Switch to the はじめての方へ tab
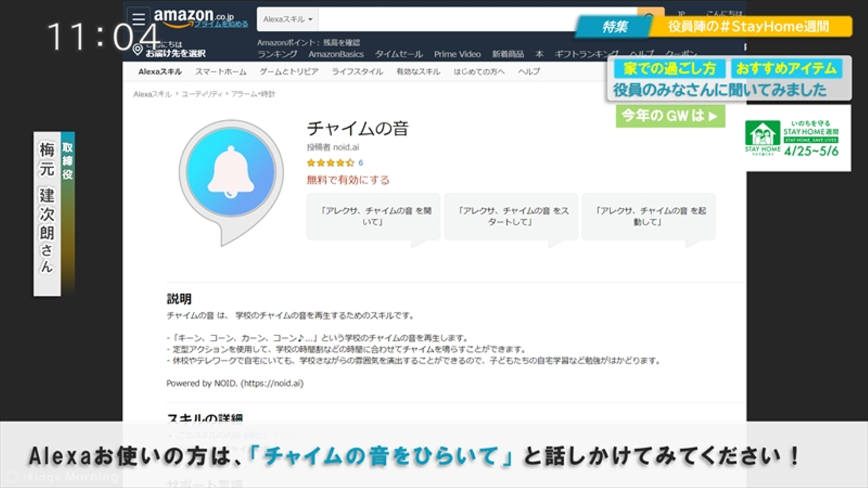This screenshot has height=488, width=868. [479, 72]
